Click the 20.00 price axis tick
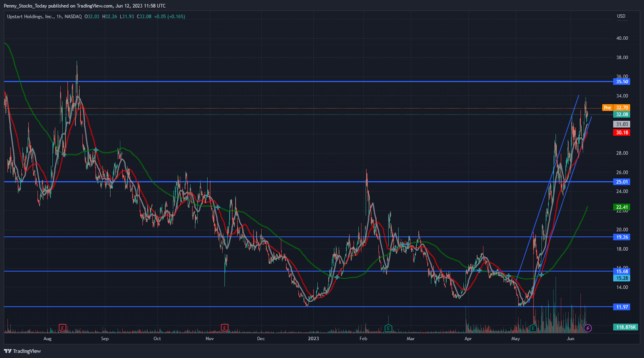Screen dimensions: 644x358 click(622, 230)
